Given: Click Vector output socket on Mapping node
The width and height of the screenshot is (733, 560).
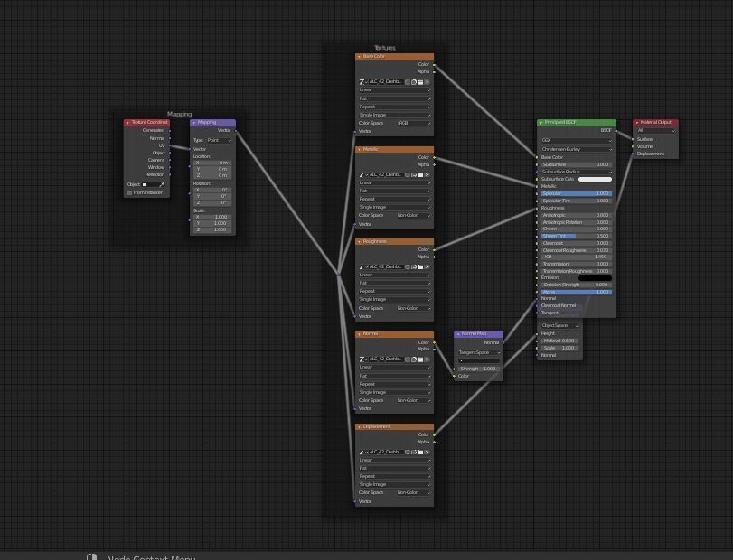Looking at the screenshot, I should (236, 130).
